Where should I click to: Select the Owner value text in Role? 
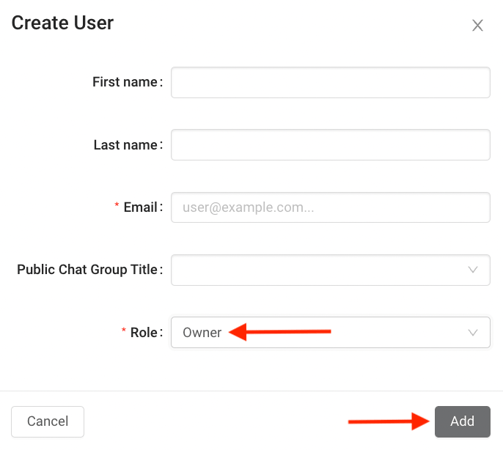(x=202, y=332)
